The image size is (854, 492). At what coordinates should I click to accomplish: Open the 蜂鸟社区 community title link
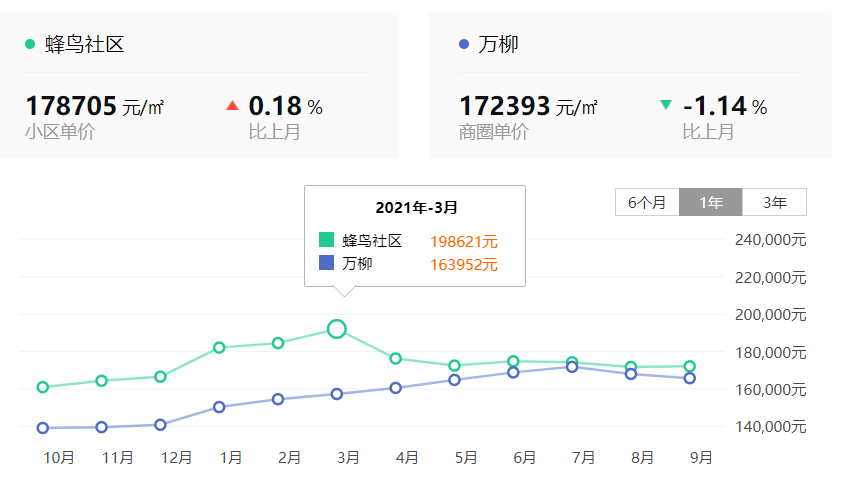tap(84, 44)
